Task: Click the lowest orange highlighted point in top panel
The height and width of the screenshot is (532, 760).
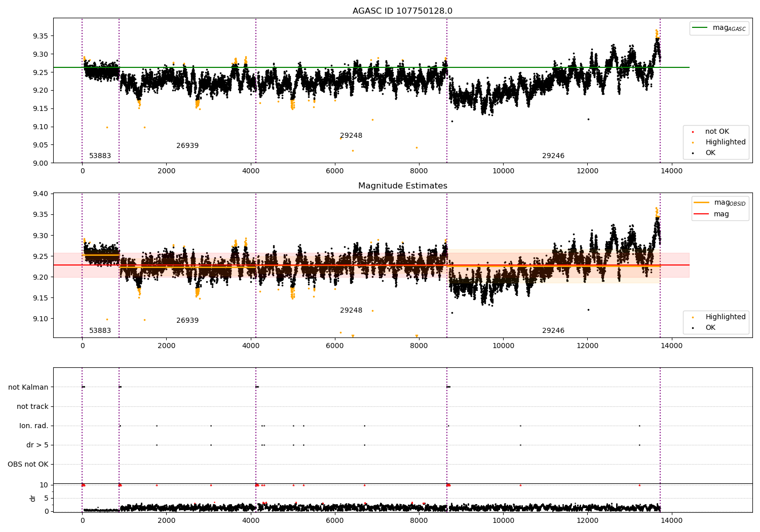Action: 353,150
